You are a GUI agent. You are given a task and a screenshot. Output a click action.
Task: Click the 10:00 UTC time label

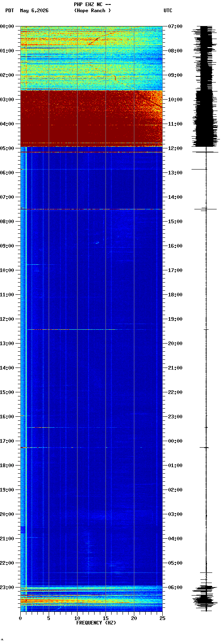[175, 100]
